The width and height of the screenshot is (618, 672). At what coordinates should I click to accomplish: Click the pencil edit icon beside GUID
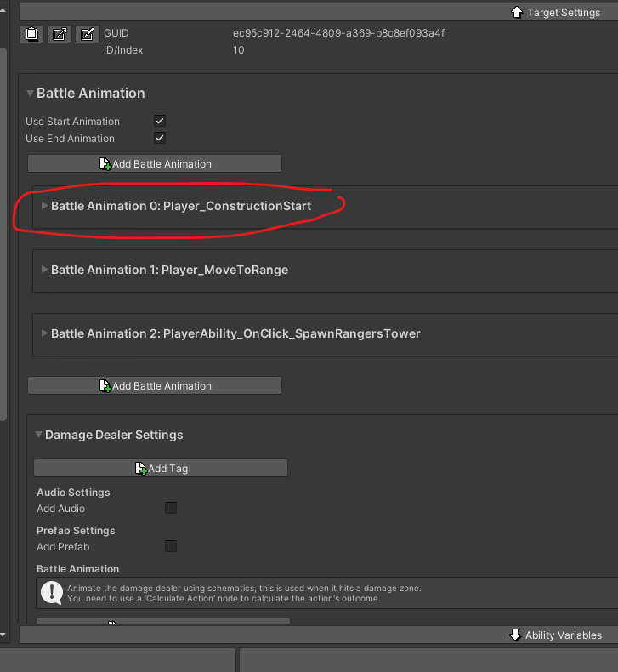tap(88, 34)
